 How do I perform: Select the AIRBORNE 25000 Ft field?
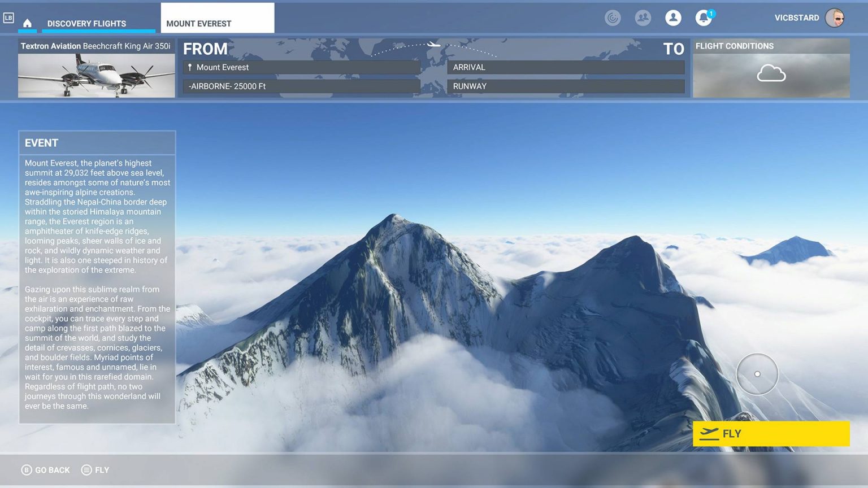coord(302,86)
